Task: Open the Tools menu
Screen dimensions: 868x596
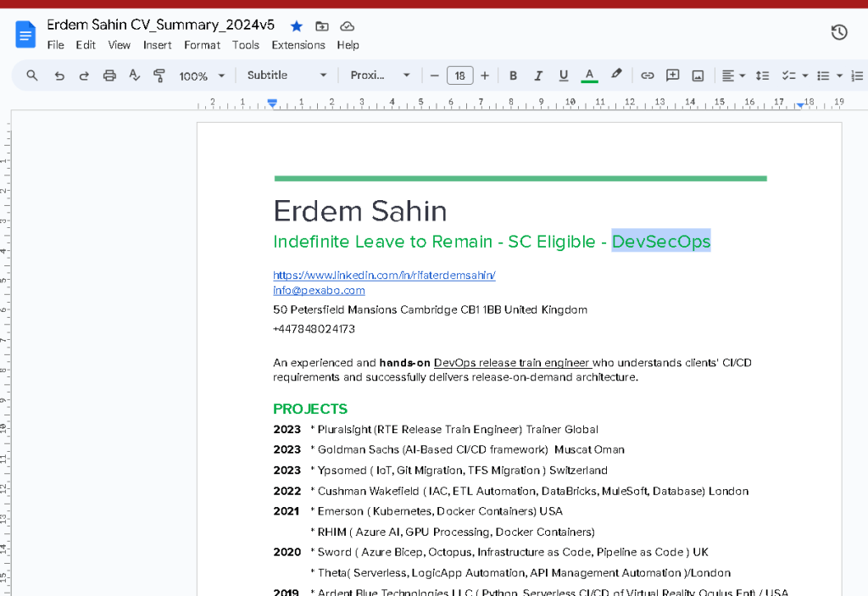Action: tap(245, 45)
